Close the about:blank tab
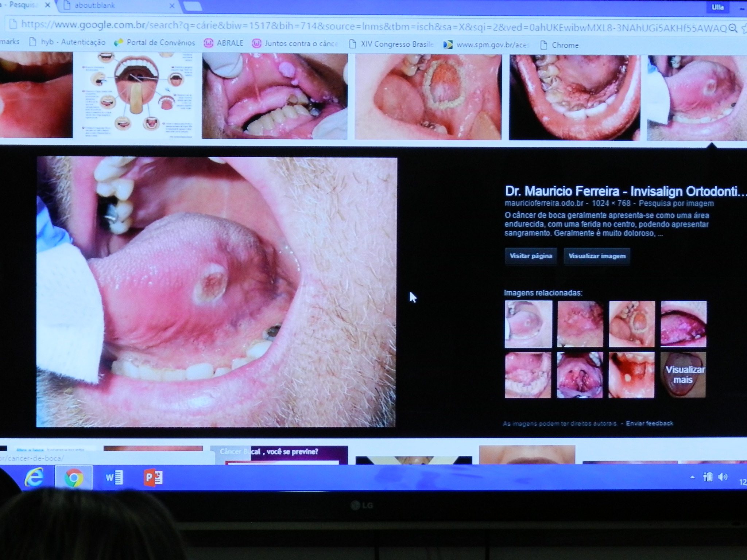Viewport: 747px width, 560px height. (172, 6)
